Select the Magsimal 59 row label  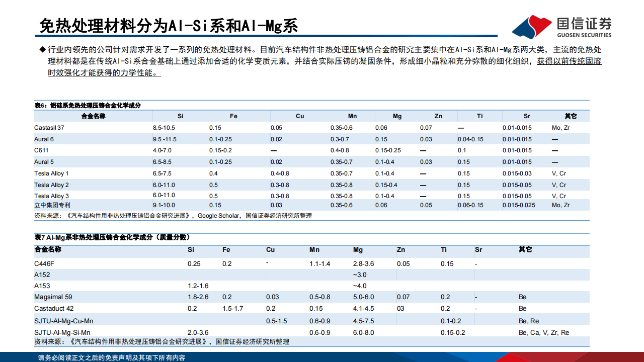pos(53,297)
